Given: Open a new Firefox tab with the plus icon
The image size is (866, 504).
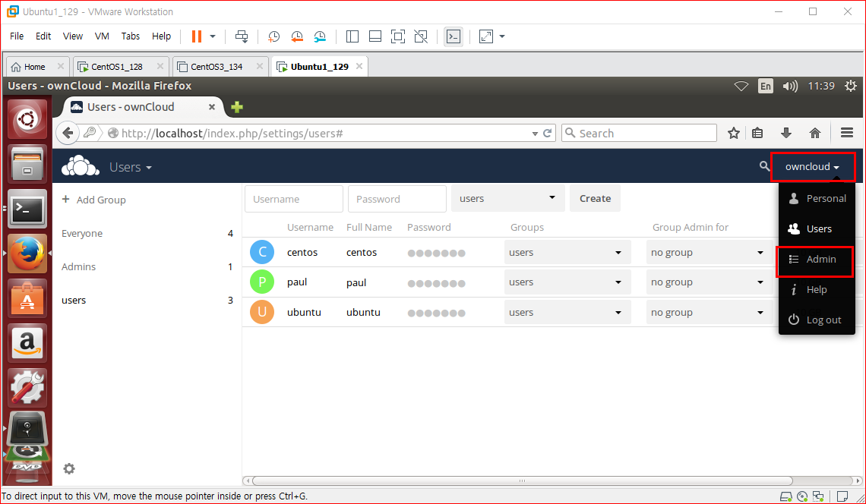Looking at the screenshot, I should [237, 107].
